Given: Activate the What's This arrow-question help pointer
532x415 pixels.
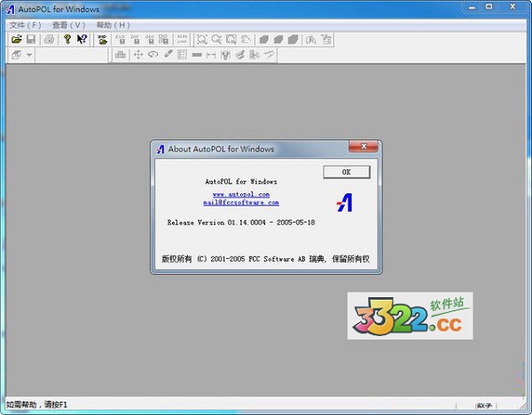Looking at the screenshot, I should [x=82, y=39].
